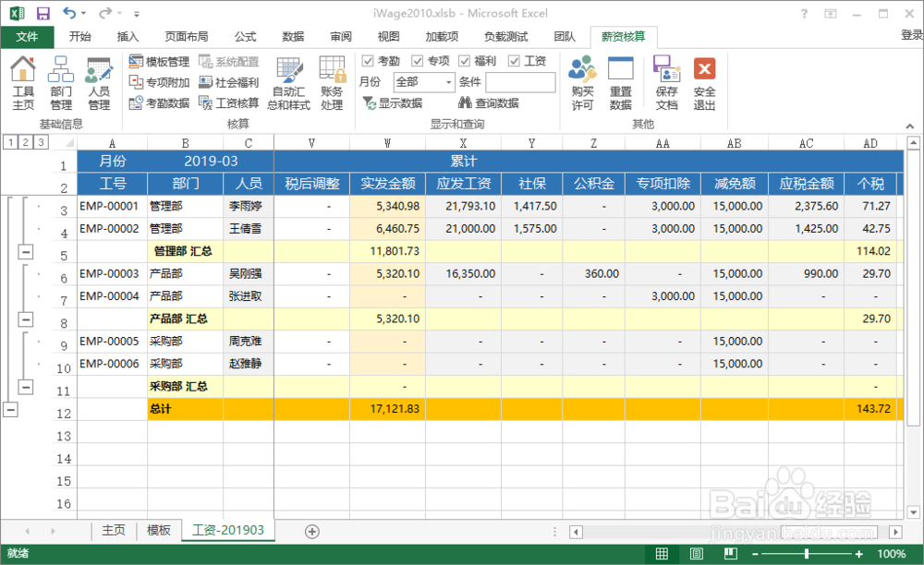Click 购买许可 purchase license
This screenshot has width=924, height=565.
[x=582, y=82]
